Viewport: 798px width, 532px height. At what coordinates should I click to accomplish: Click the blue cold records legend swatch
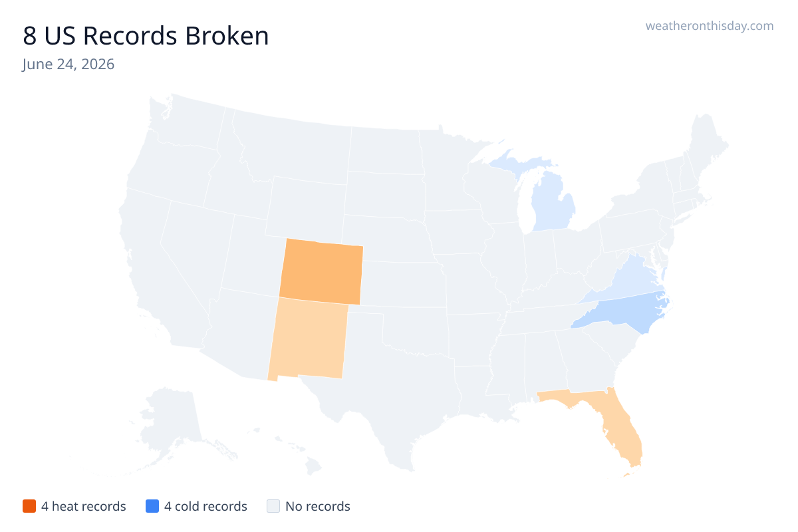point(152,506)
